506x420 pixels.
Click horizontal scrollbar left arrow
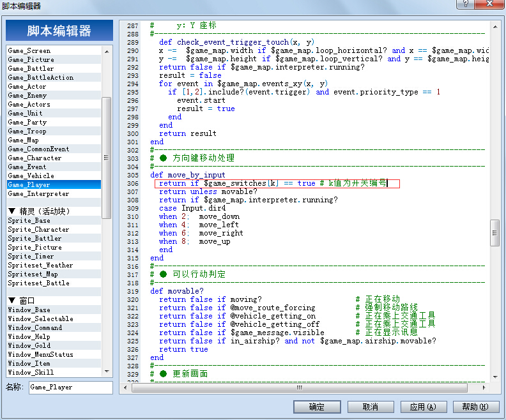tap(125, 387)
